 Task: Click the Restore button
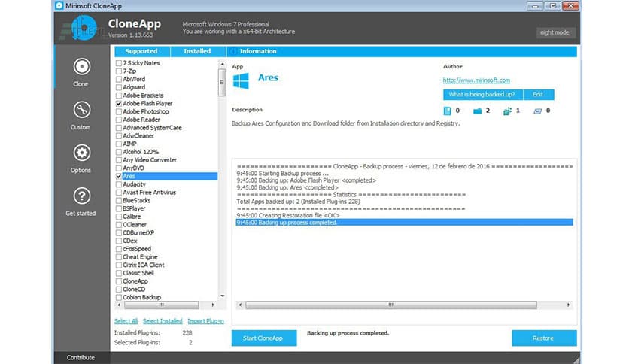(543, 338)
